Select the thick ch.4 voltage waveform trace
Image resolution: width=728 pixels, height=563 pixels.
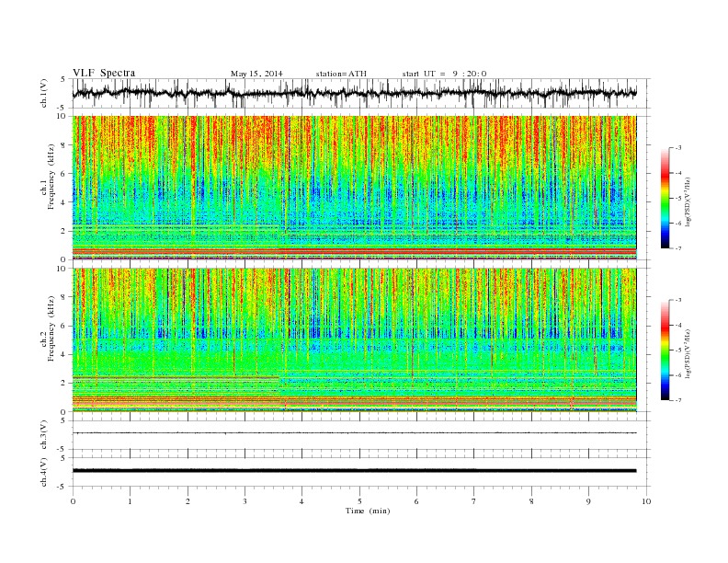pyautogui.click(x=354, y=471)
